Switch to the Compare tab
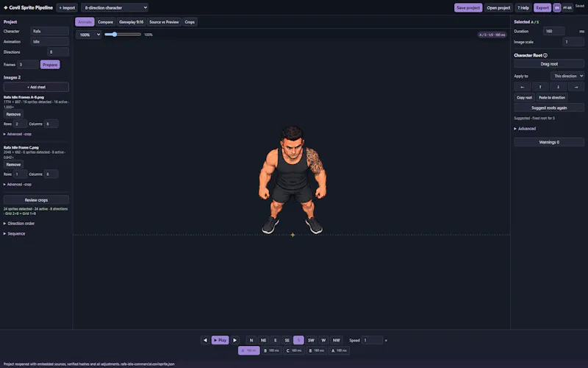The image size is (588, 368). (x=105, y=22)
